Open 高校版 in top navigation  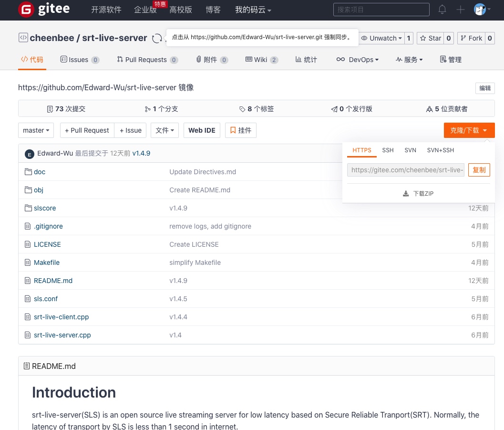pyautogui.click(x=181, y=10)
